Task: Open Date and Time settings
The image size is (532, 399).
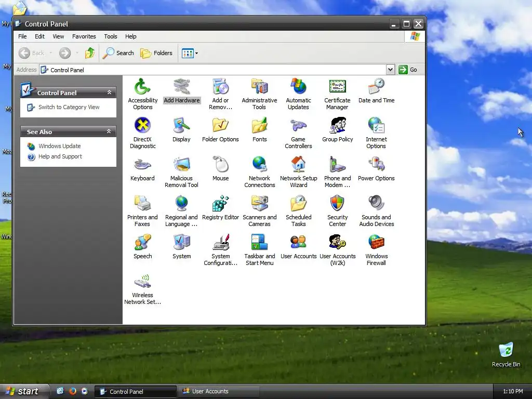Action: coord(376,91)
